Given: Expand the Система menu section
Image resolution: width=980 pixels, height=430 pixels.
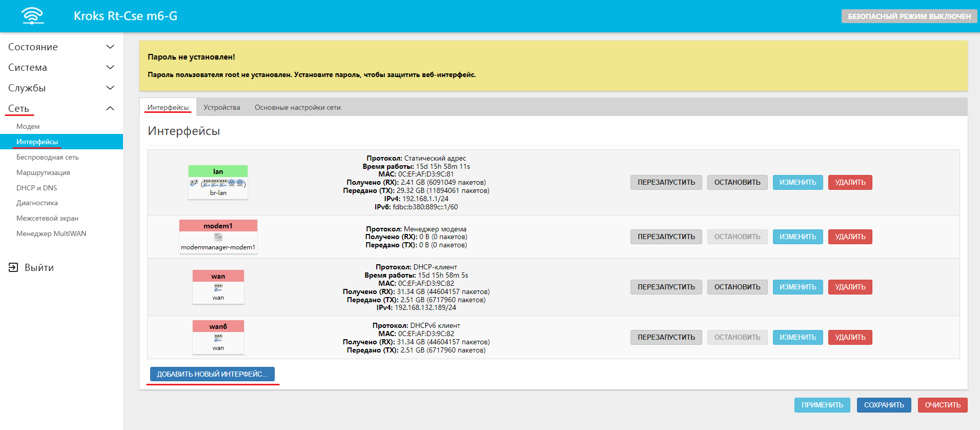Looking at the screenshot, I should click(110, 67).
